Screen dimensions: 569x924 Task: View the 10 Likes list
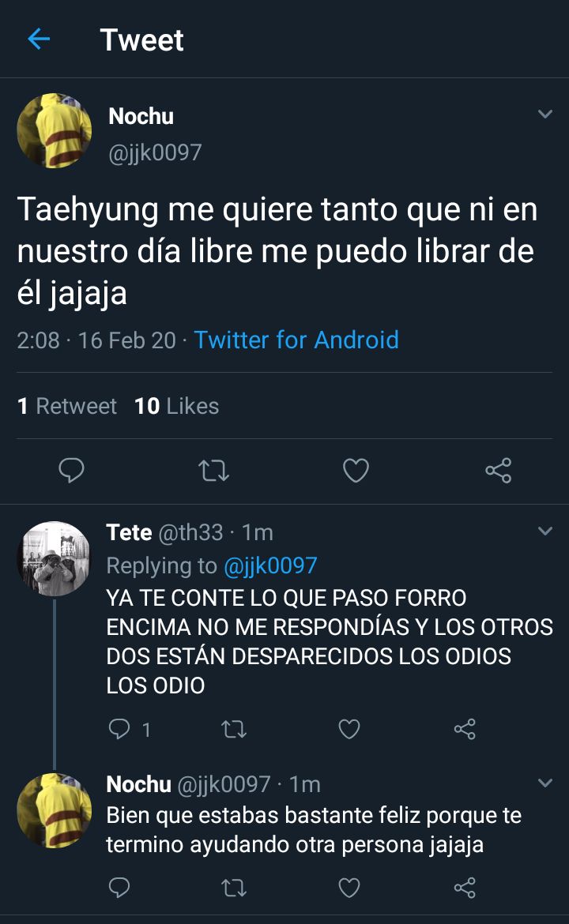[x=177, y=406]
